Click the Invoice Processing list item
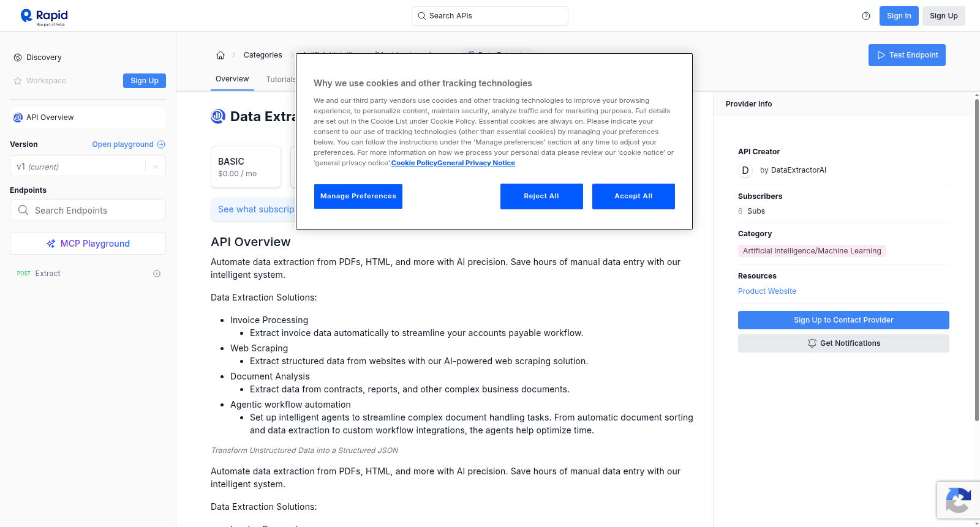 tap(269, 320)
